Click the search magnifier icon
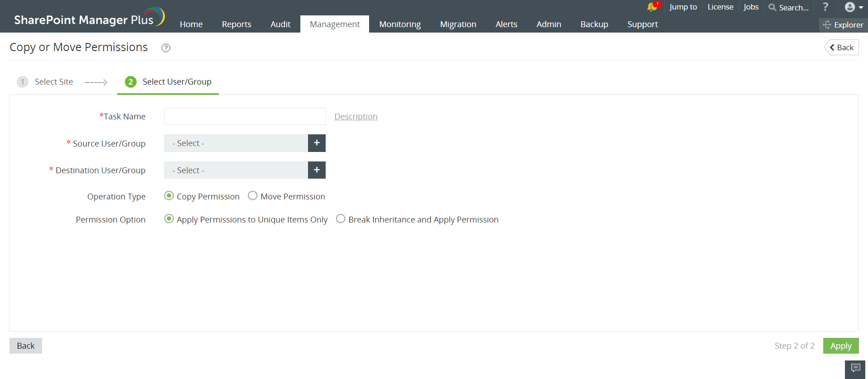 point(773,7)
